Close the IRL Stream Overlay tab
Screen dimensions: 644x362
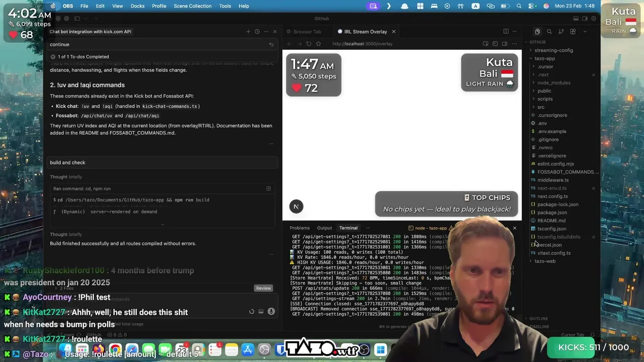click(393, 32)
